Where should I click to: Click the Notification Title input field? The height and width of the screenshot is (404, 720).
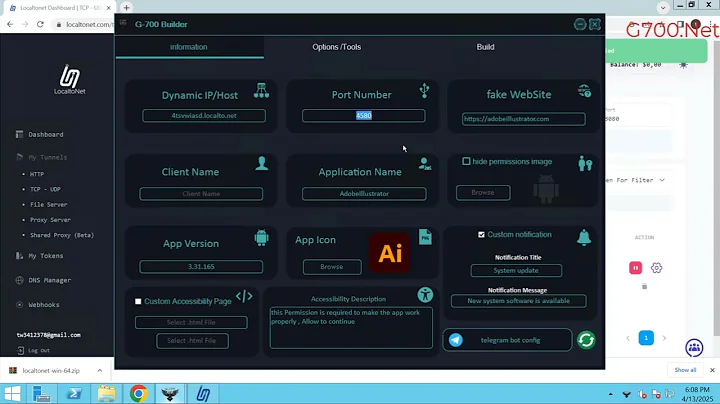[x=516, y=270]
